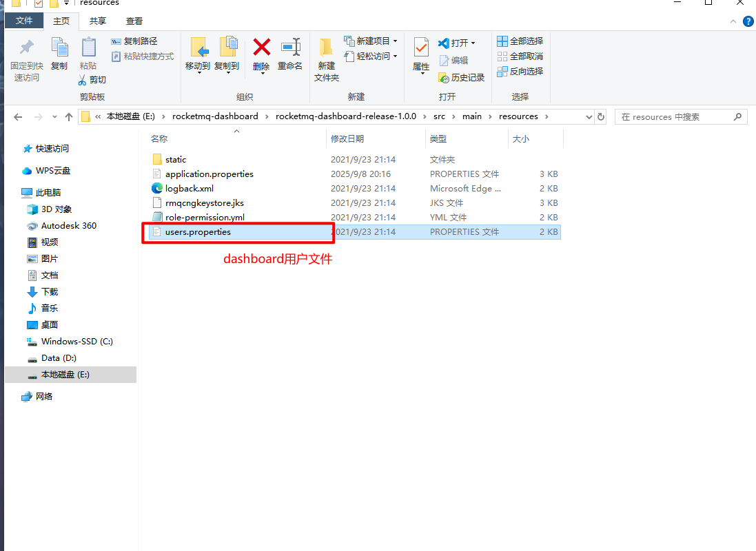The height and width of the screenshot is (551, 756).
Task: Select role-permission.yml file
Action: click(x=354, y=218)
